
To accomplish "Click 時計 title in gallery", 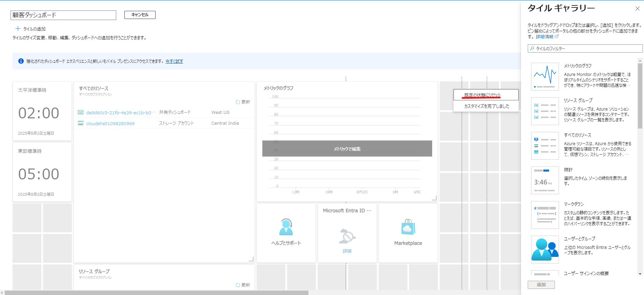I will pos(568,170).
